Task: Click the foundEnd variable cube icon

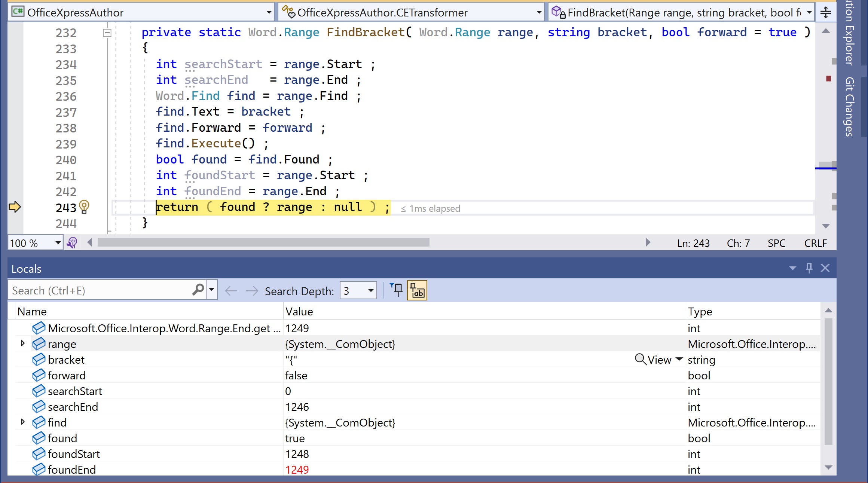Action: pyautogui.click(x=39, y=469)
